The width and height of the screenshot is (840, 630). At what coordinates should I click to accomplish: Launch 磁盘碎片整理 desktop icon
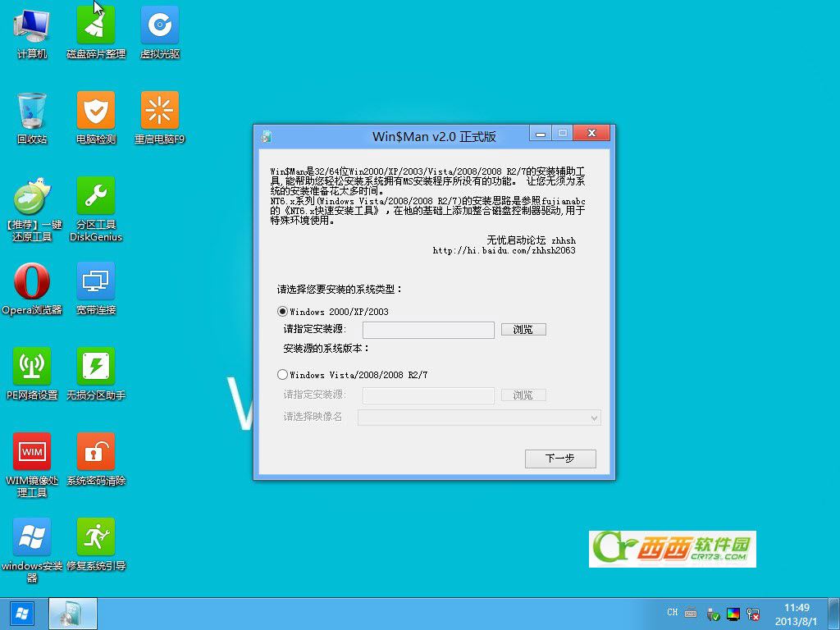96,32
